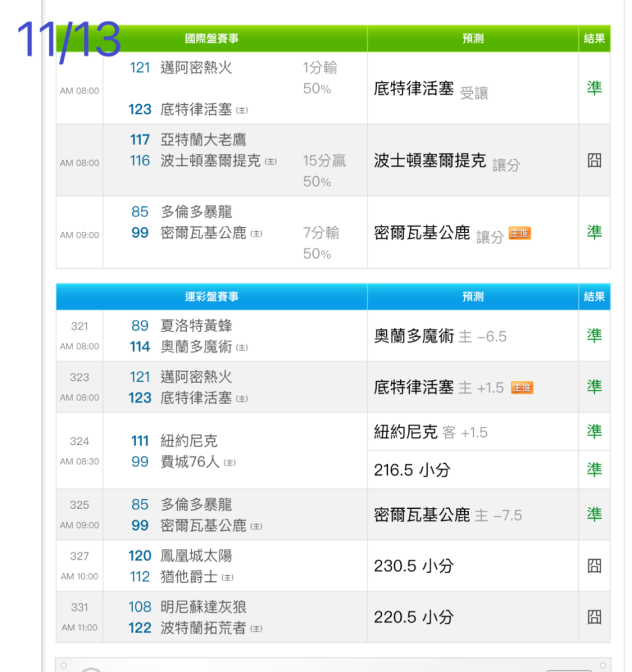The height and width of the screenshot is (672, 632).
Task: Open the 奧蘭多魔術 主 -6.5 prediction
Action: [440, 336]
